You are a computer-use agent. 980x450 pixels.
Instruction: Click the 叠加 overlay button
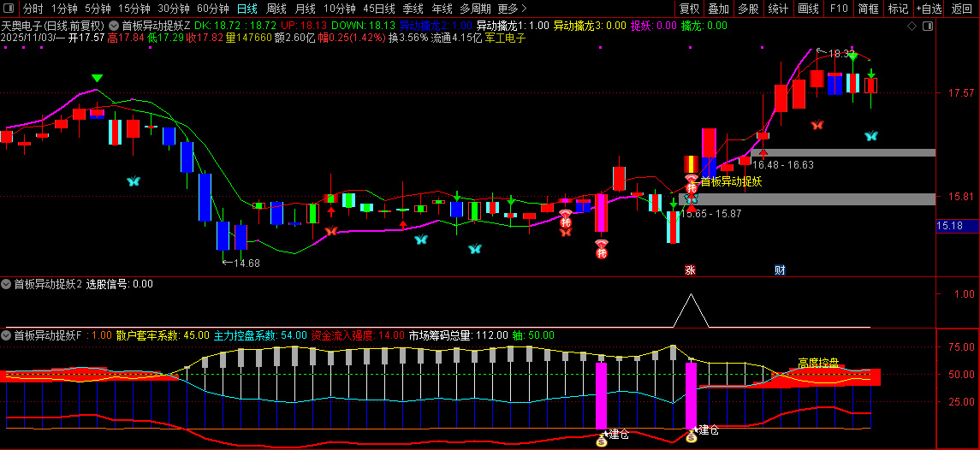(719, 9)
